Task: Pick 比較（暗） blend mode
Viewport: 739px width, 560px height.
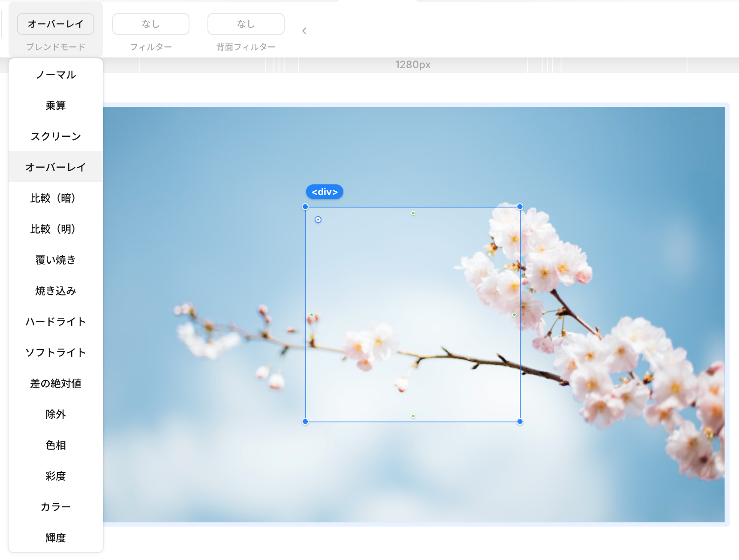Action: tap(56, 198)
